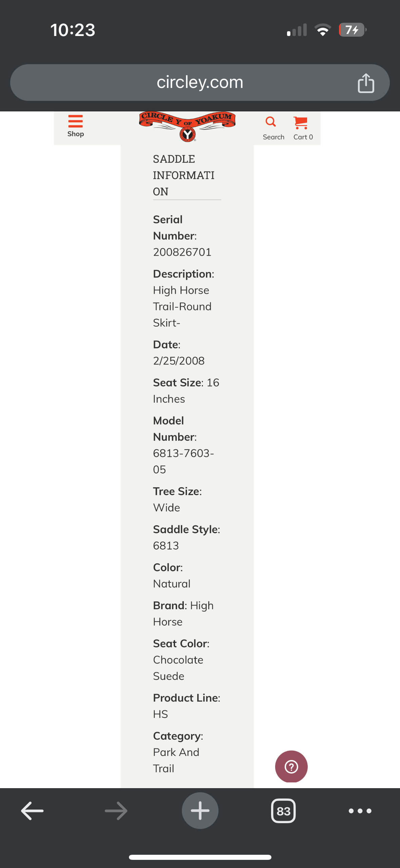The height and width of the screenshot is (868, 400).
Task: Tap the serial number 200826701
Action: 182,252
